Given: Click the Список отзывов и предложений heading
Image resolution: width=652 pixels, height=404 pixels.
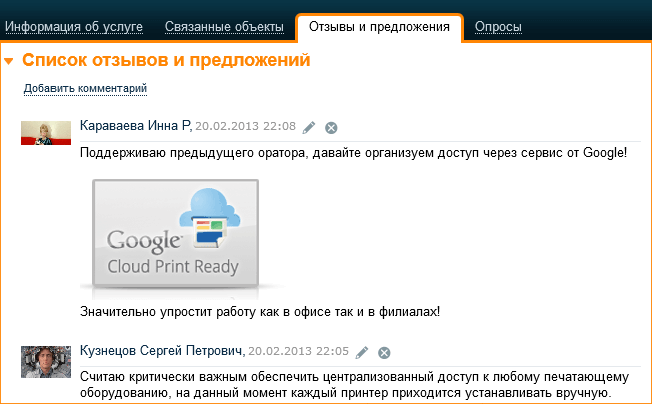Looking at the screenshot, I should [x=166, y=60].
